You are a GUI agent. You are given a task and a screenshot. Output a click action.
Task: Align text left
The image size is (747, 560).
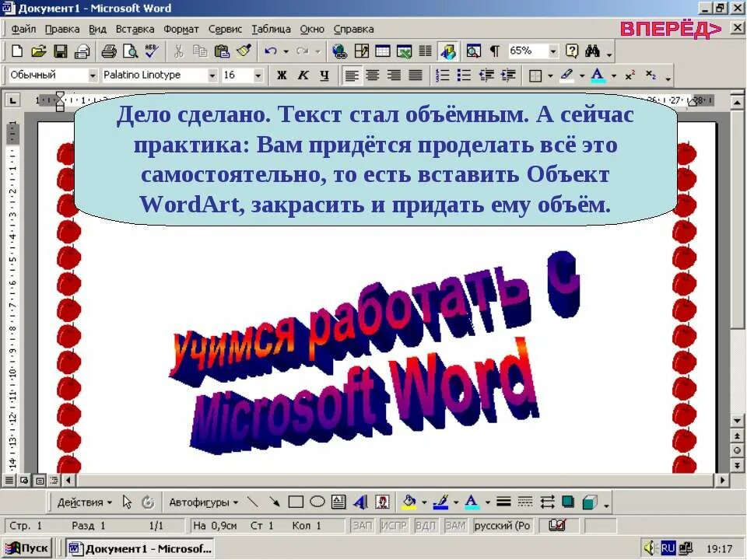tap(352, 75)
